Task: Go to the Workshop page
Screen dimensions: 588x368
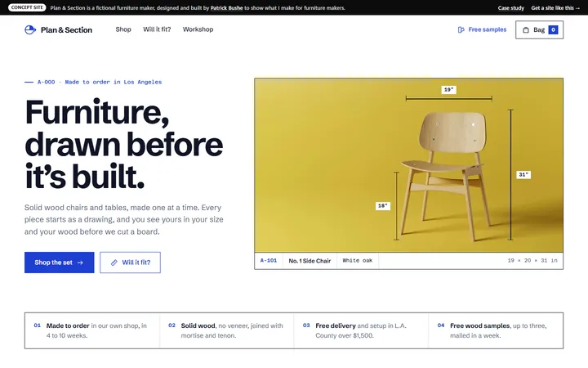Action: coord(198,29)
